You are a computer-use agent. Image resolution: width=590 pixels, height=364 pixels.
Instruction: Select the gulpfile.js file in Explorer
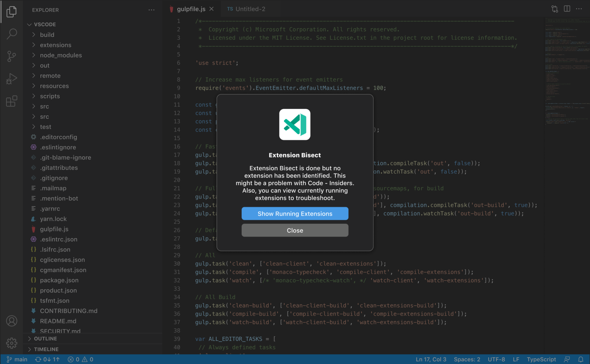(x=54, y=229)
